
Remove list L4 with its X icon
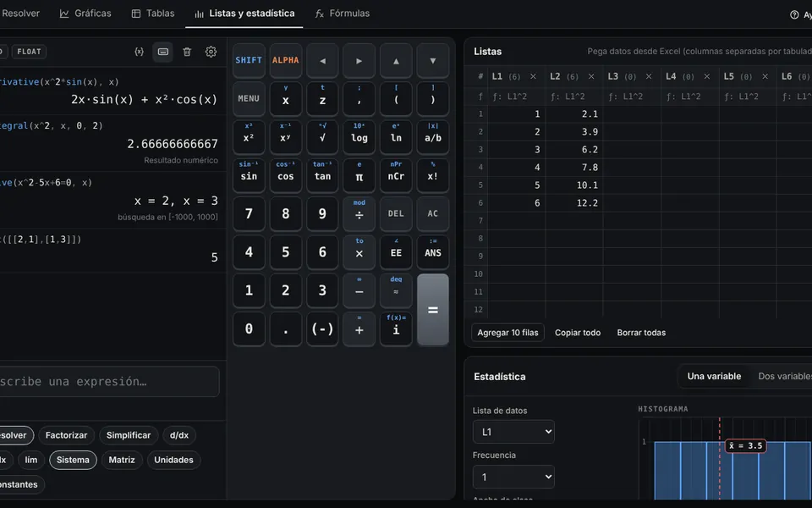point(707,76)
